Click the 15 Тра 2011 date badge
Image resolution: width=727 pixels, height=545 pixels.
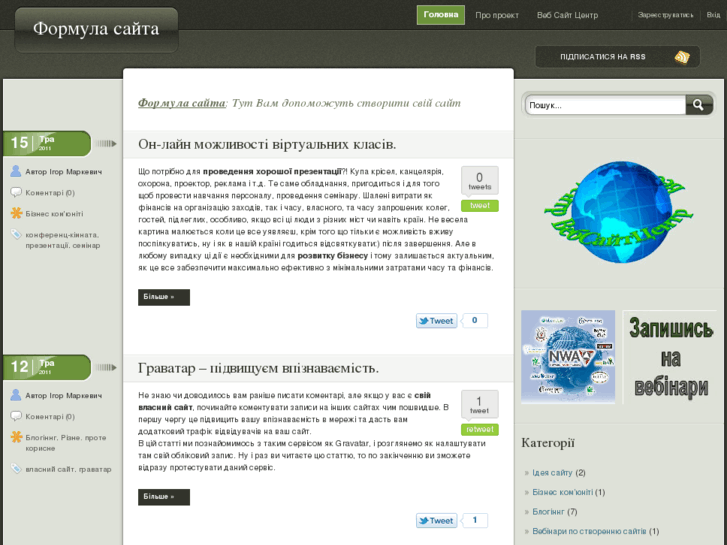(47, 143)
